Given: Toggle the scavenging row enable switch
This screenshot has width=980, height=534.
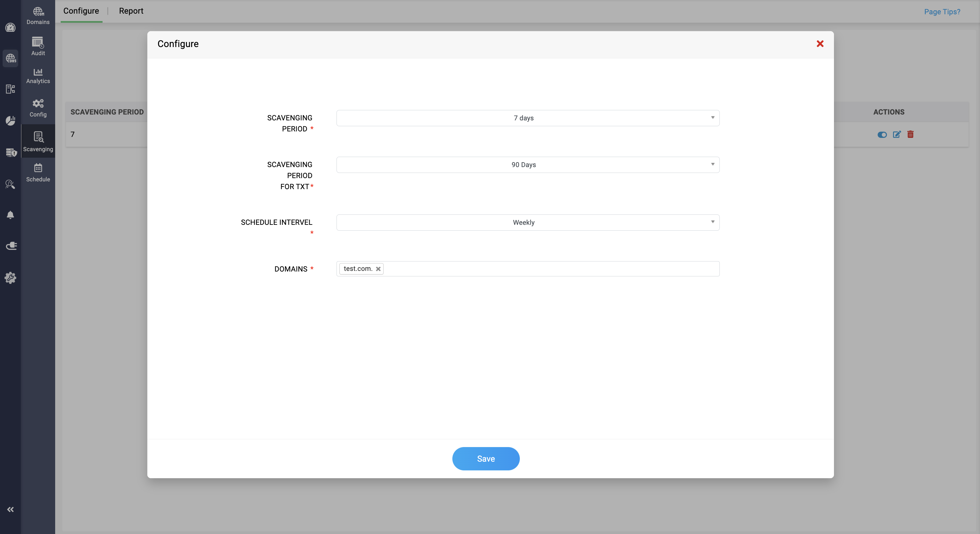Looking at the screenshot, I should point(882,135).
